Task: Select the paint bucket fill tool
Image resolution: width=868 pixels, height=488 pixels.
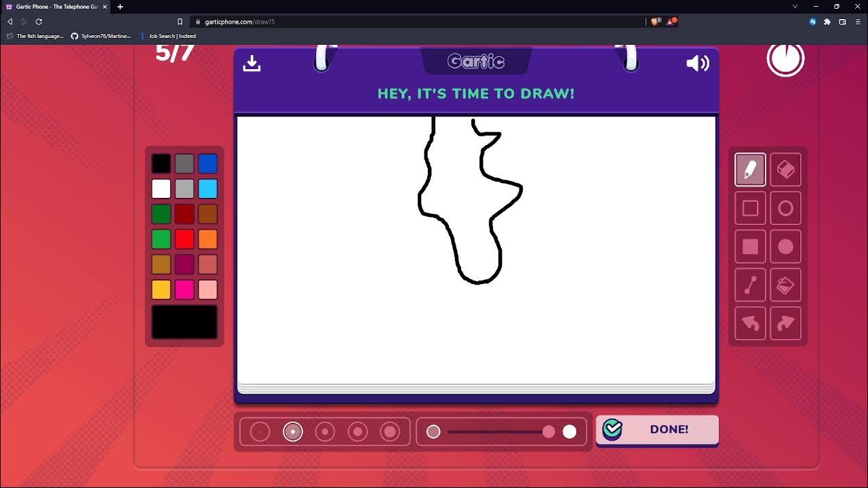Action: click(x=785, y=285)
